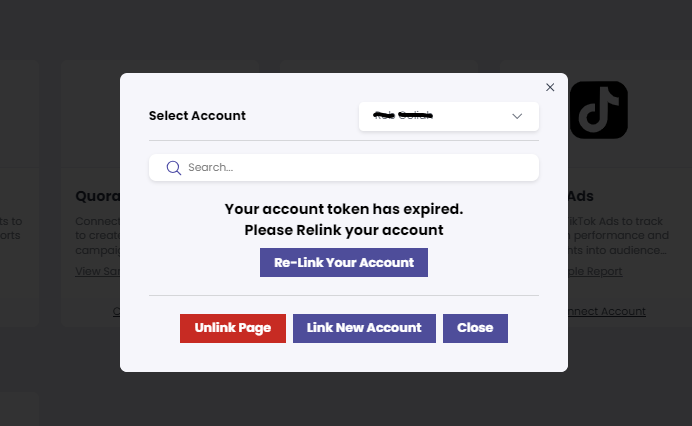The width and height of the screenshot is (692, 426).
Task: Click the TikTok Ads card heading
Action: pyautogui.click(x=581, y=196)
